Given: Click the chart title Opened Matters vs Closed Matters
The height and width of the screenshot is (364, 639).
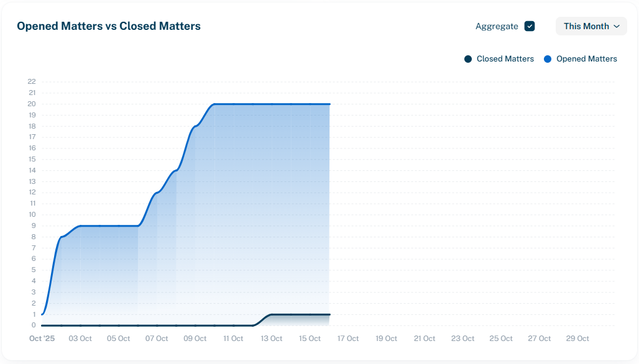Looking at the screenshot, I should click(x=109, y=26).
